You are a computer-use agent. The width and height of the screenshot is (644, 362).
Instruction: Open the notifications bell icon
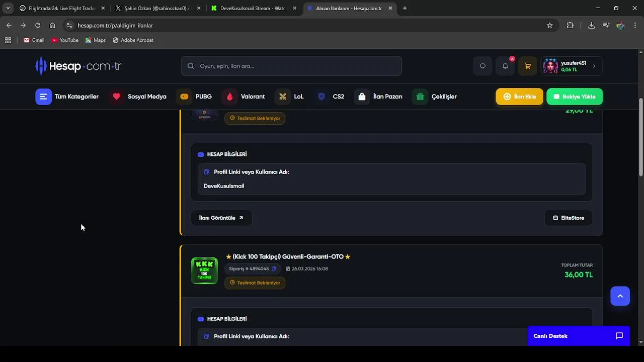(505, 66)
